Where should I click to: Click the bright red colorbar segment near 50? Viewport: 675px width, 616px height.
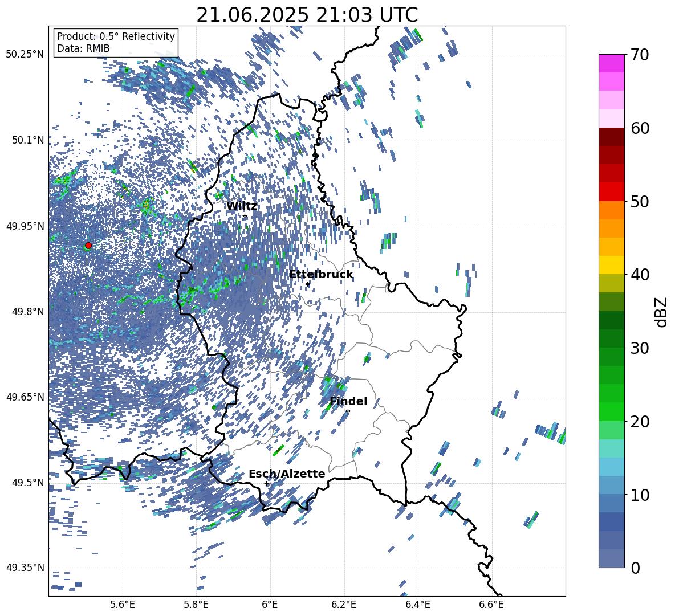tap(611, 192)
